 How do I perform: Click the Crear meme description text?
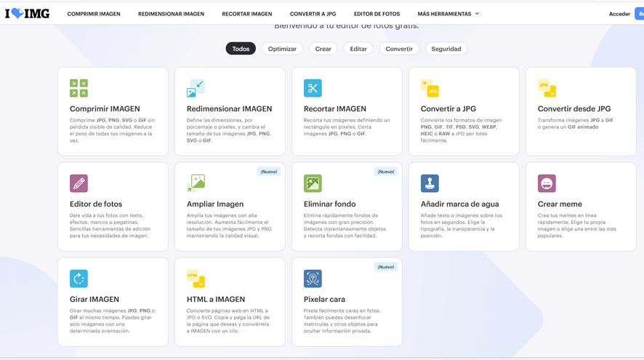576,225
